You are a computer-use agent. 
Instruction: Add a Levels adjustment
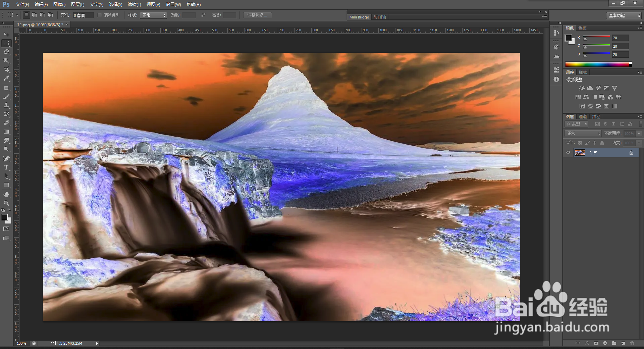pos(590,88)
